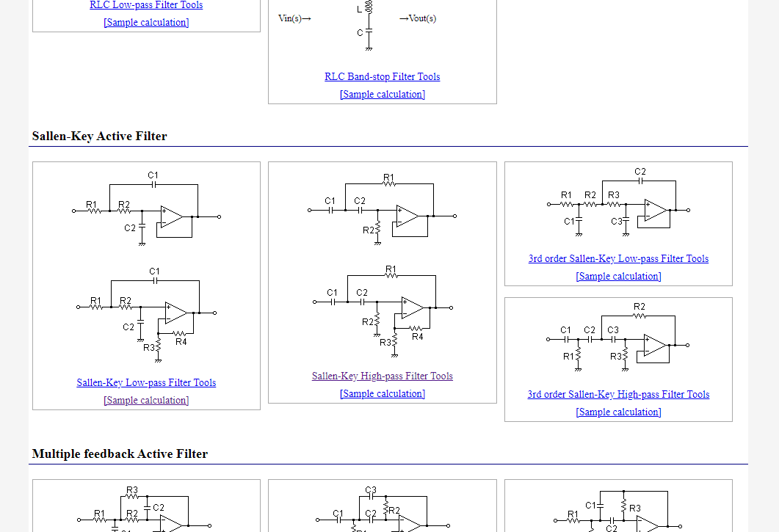The width and height of the screenshot is (779, 532).
Task: View Sample calculation for Sallen-Key Low-pass Filter
Action: [146, 401]
